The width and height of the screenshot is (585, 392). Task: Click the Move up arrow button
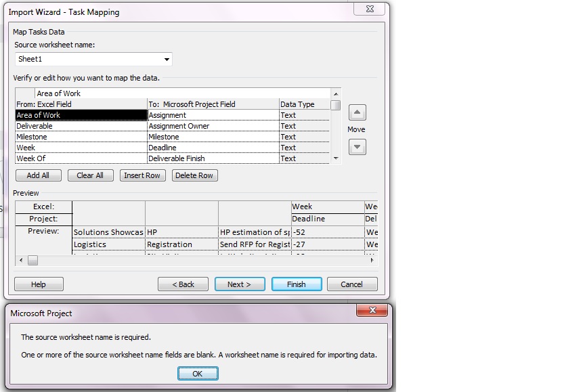[357, 112]
